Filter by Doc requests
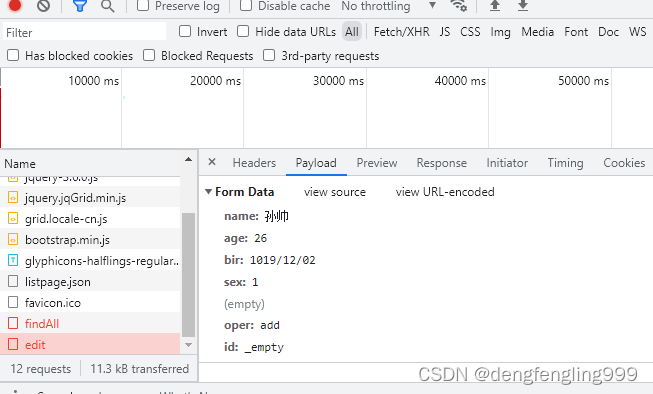 (608, 32)
